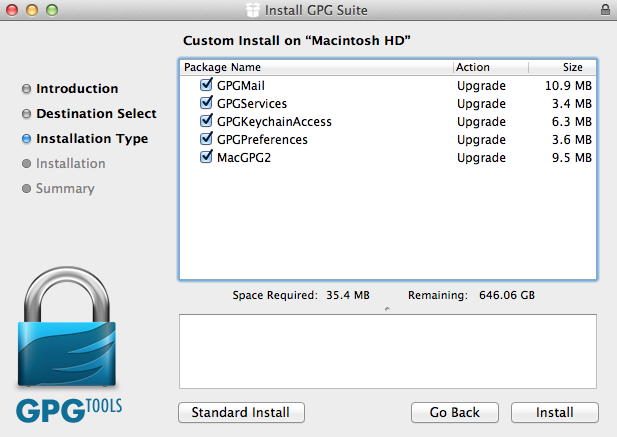617x437 pixels.
Task: Uncheck GPGPreferences in package list
Action: coord(206,140)
